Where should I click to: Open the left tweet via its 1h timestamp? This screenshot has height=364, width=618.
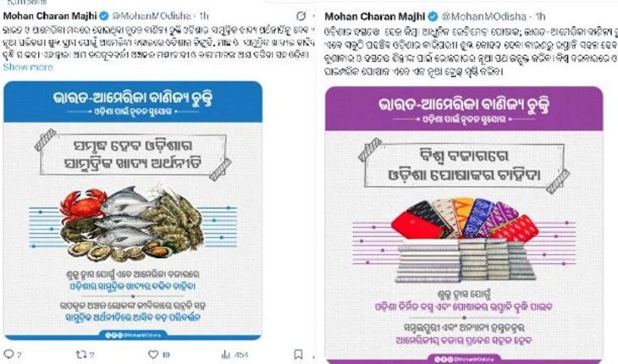pyautogui.click(x=204, y=16)
